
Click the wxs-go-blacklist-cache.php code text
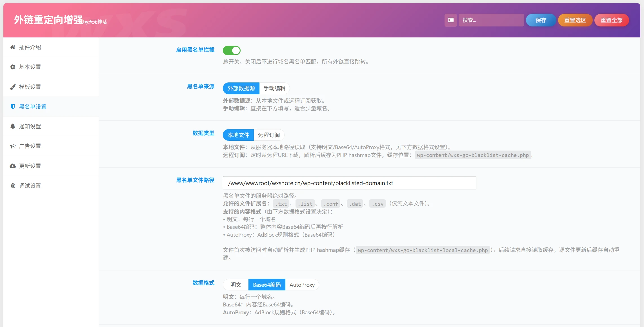click(473, 155)
